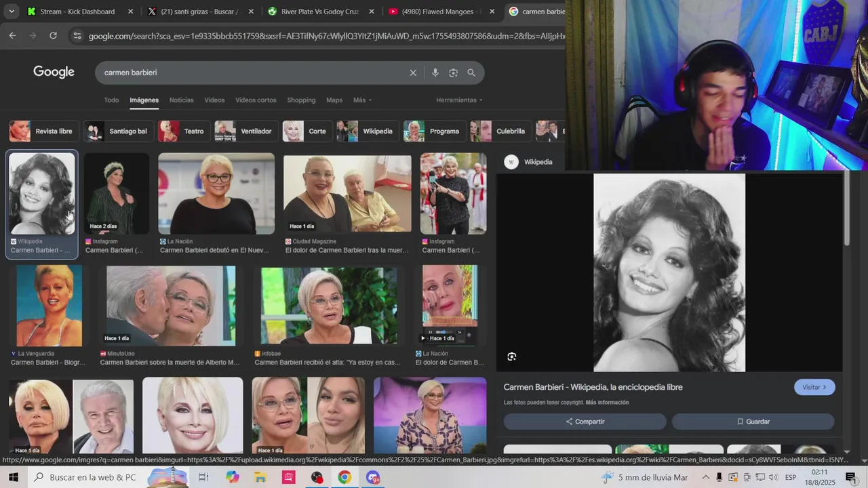Screen dimensions: 868x488
Task: Start voice search with the microphone icon
Action: tap(435, 73)
